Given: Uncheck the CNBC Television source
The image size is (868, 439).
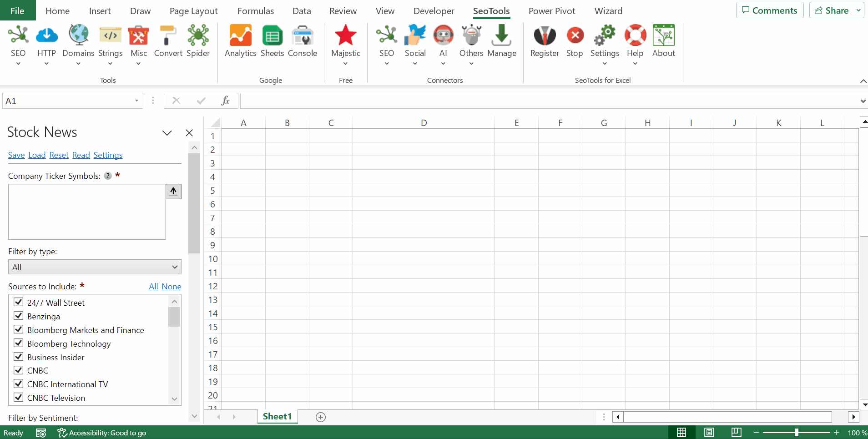Looking at the screenshot, I should [19, 397].
